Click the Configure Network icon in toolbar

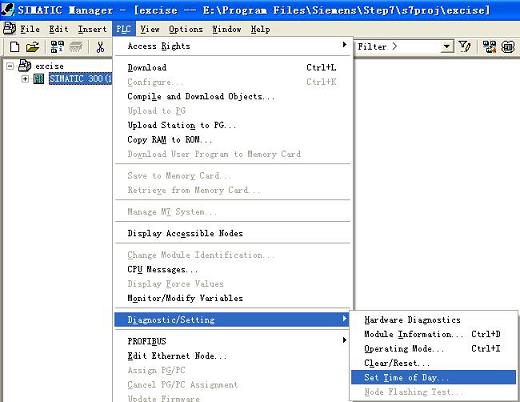(489, 47)
